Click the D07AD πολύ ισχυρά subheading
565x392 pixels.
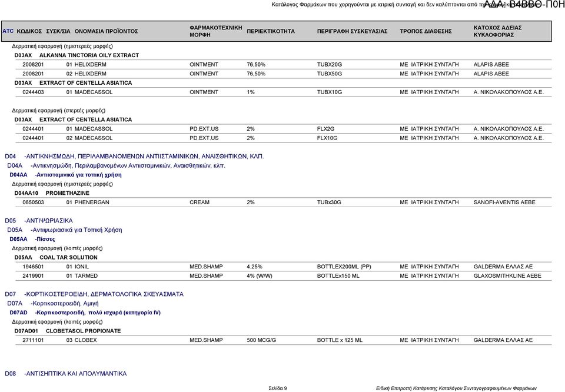click(85, 313)
